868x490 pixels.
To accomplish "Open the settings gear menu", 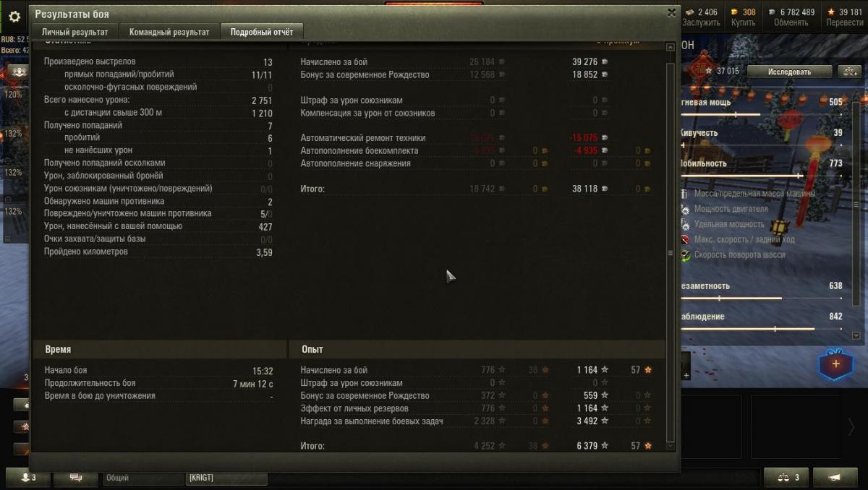I will [14, 16].
